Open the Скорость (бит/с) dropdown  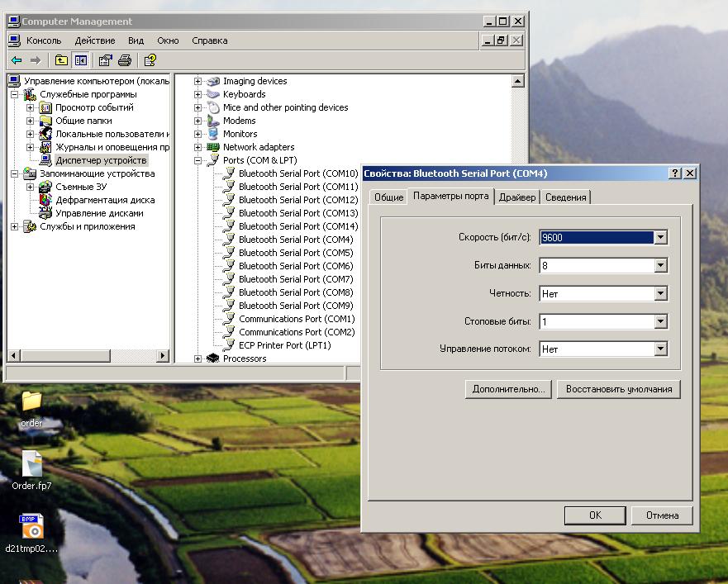pos(660,237)
